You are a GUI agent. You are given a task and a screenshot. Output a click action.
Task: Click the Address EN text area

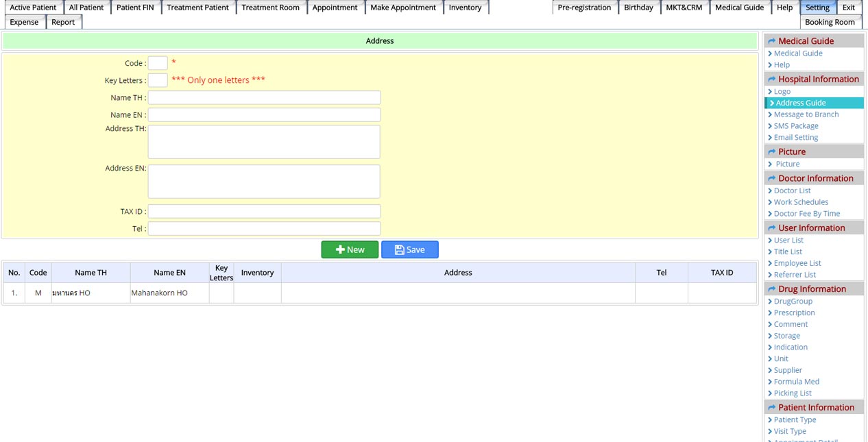264,182
